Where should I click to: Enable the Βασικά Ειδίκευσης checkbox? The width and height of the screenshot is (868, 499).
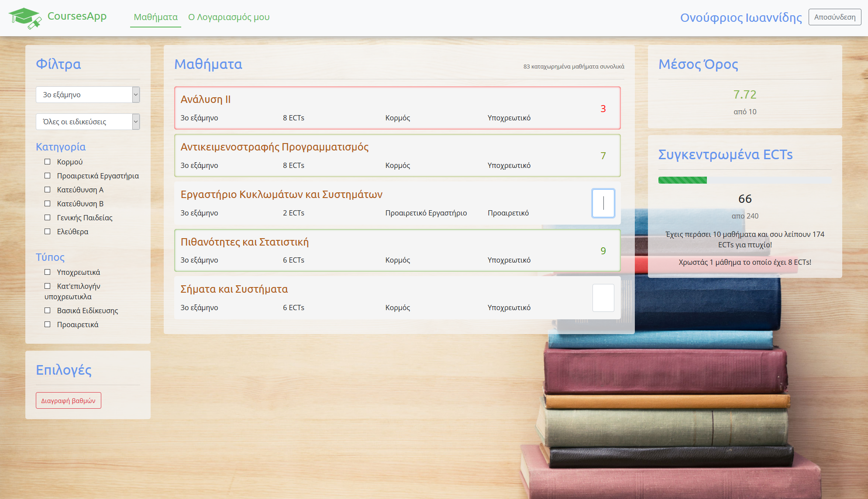click(48, 311)
